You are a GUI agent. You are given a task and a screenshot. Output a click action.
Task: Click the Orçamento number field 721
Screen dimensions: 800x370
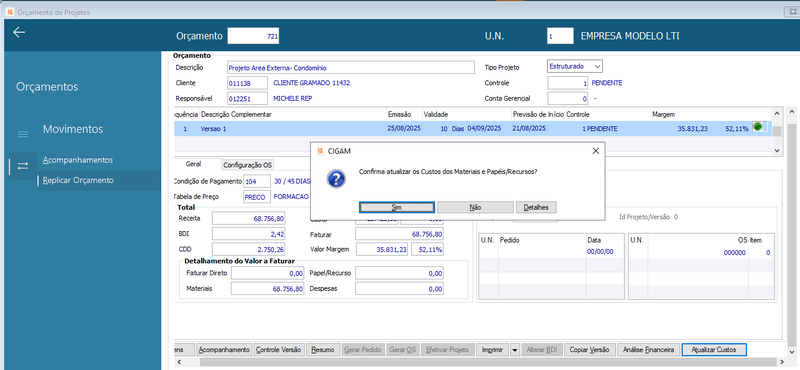[254, 36]
